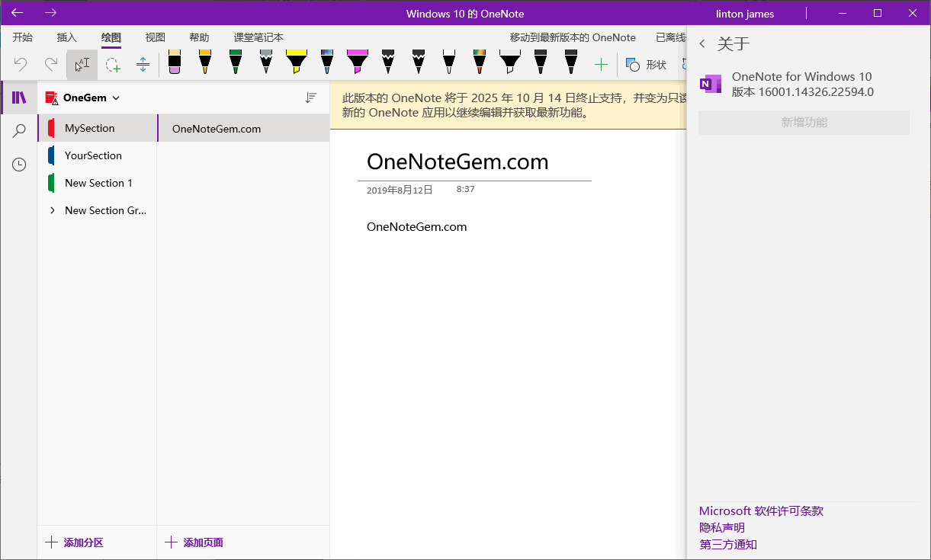Open the 课堂笔记本 menu

(x=260, y=37)
